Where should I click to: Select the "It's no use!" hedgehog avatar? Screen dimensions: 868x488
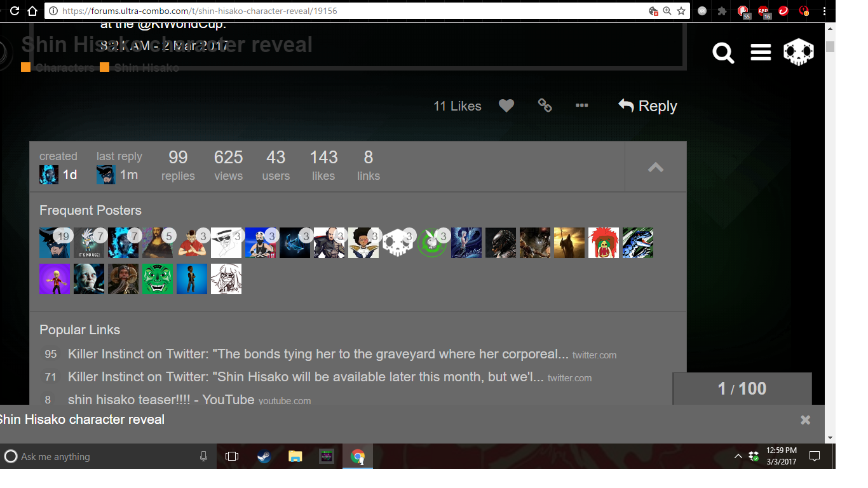(x=89, y=243)
